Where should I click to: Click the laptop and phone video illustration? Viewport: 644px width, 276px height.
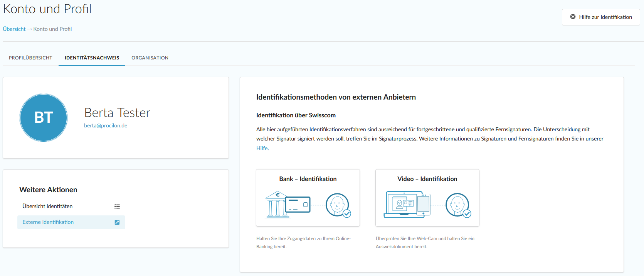[407, 205]
